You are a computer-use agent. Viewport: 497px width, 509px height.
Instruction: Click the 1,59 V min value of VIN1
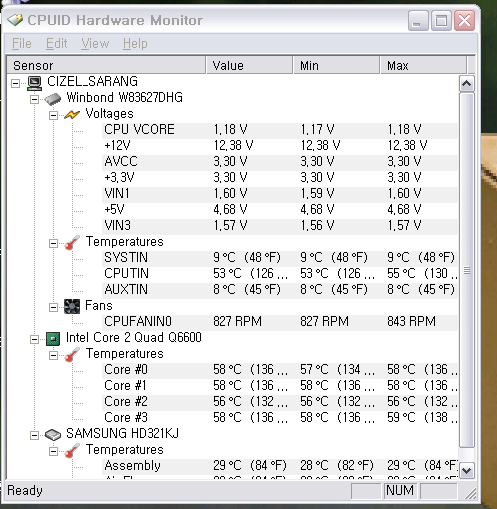coord(317,194)
